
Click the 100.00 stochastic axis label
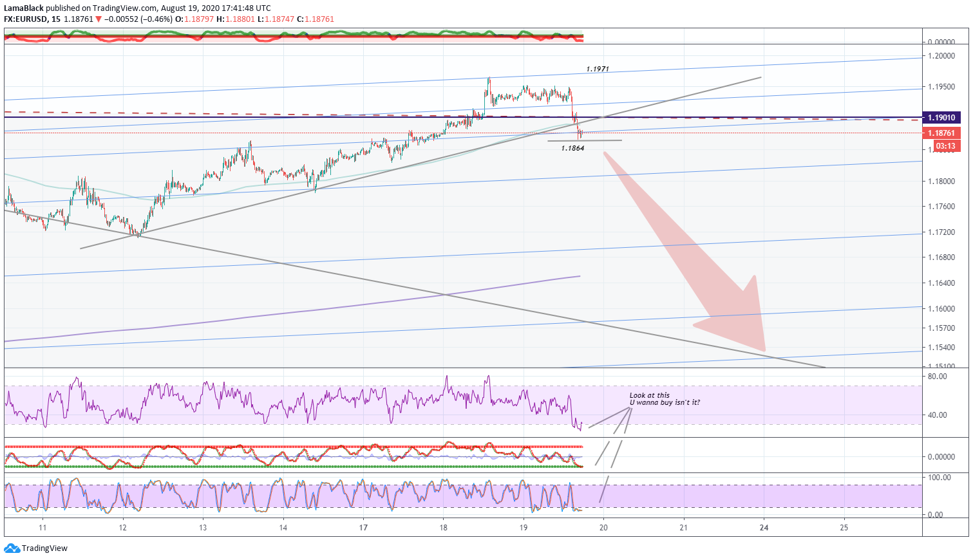pyautogui.click(x=940, y=478)
